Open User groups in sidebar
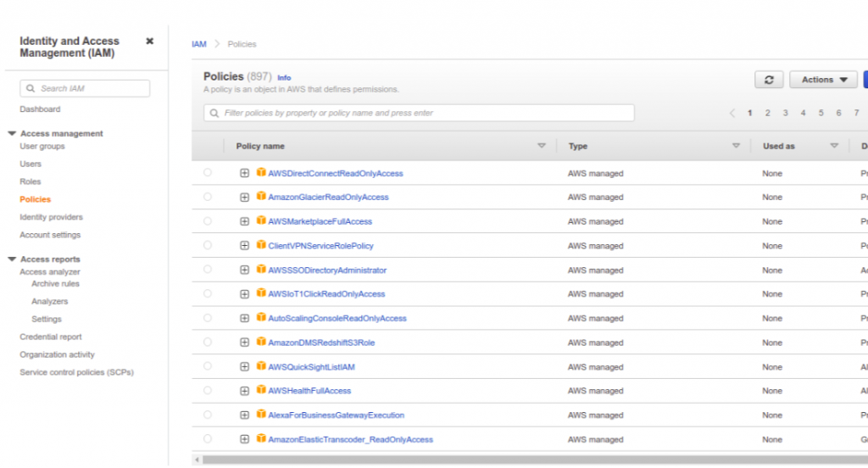Viewport: 868px width, 468px height. point(42,146)
